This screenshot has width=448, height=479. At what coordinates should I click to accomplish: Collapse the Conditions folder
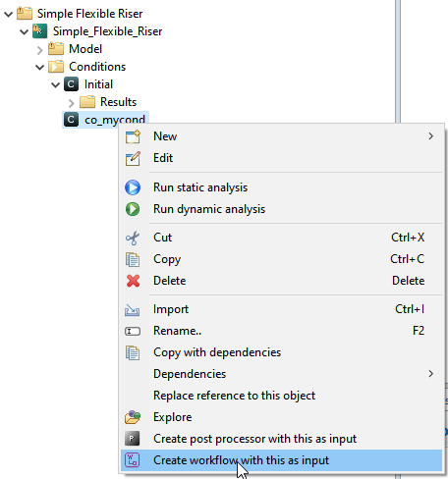[40, 67]
